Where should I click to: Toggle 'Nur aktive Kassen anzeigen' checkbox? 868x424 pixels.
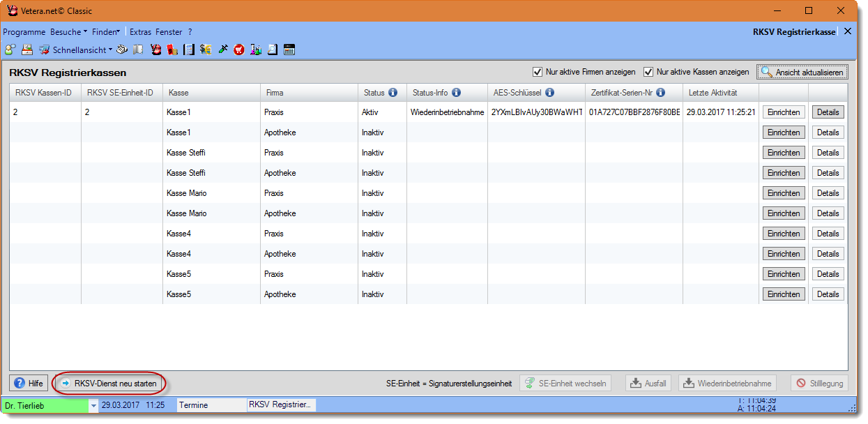[x=648, y=72]
